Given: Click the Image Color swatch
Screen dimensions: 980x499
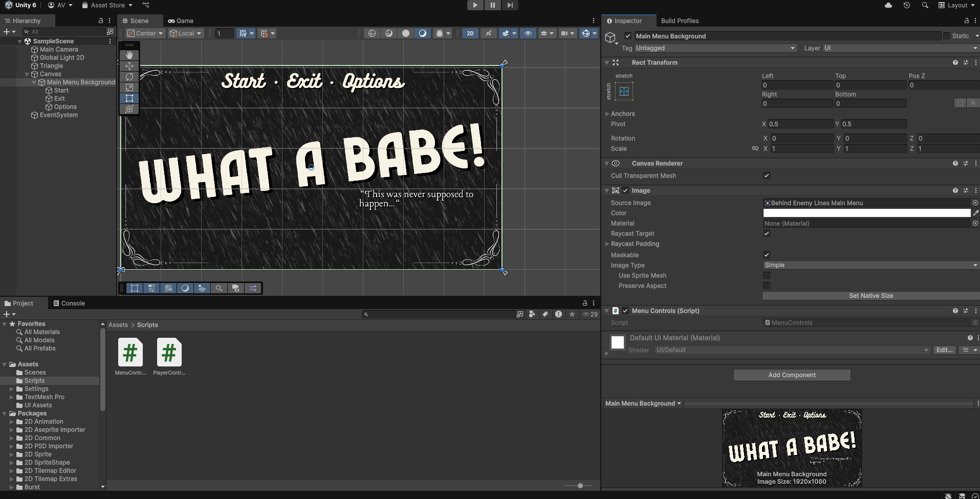Looking at the screenshot, I should click(x=866, y=213).
